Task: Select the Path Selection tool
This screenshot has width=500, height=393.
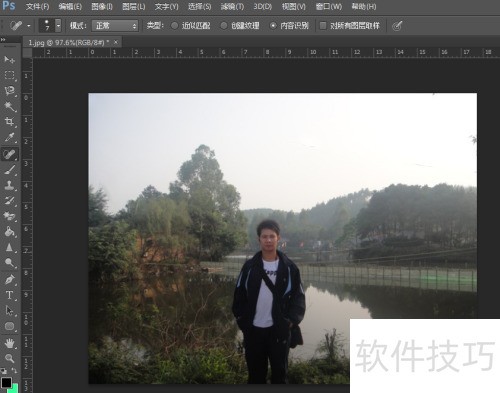Action: [x=9, y=310]
